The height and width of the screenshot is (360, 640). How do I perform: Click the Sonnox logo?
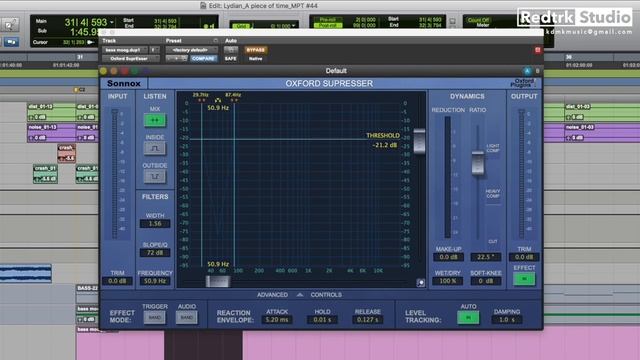coord(124,83)
